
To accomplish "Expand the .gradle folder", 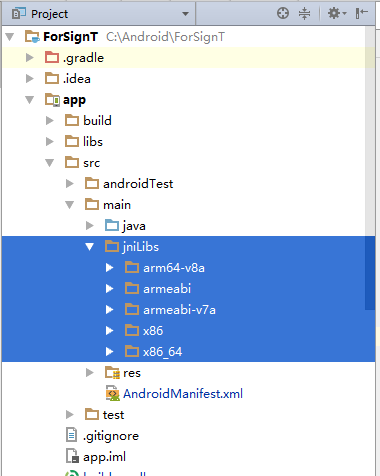I will (30, 58).
